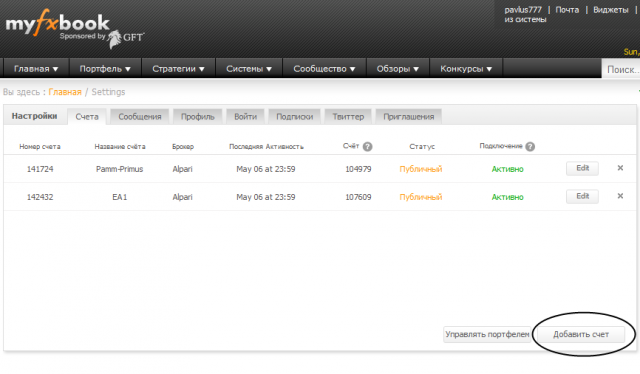640x374 pixels.
Task: Open the Виджеты link
Action: (611, 10)
